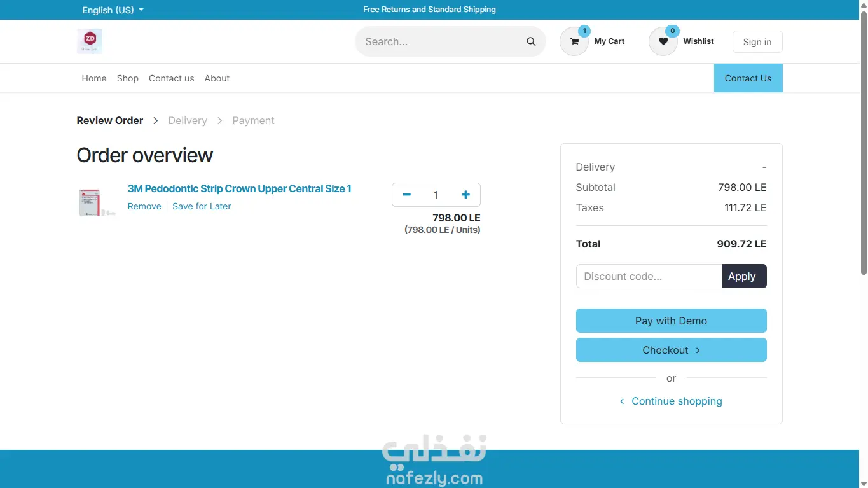This screenshot has width=868, height=488.
Task: Click the Taxes value 111.72 LE
Action: (745, 207)
